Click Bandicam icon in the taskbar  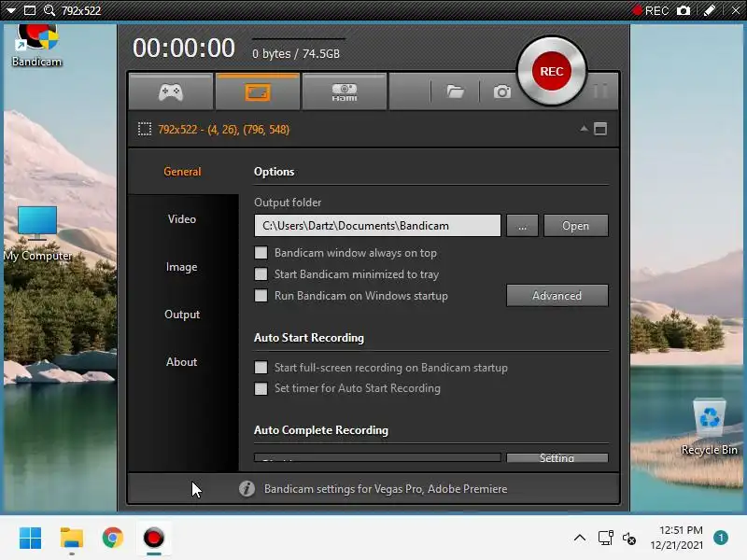[153, 539]
